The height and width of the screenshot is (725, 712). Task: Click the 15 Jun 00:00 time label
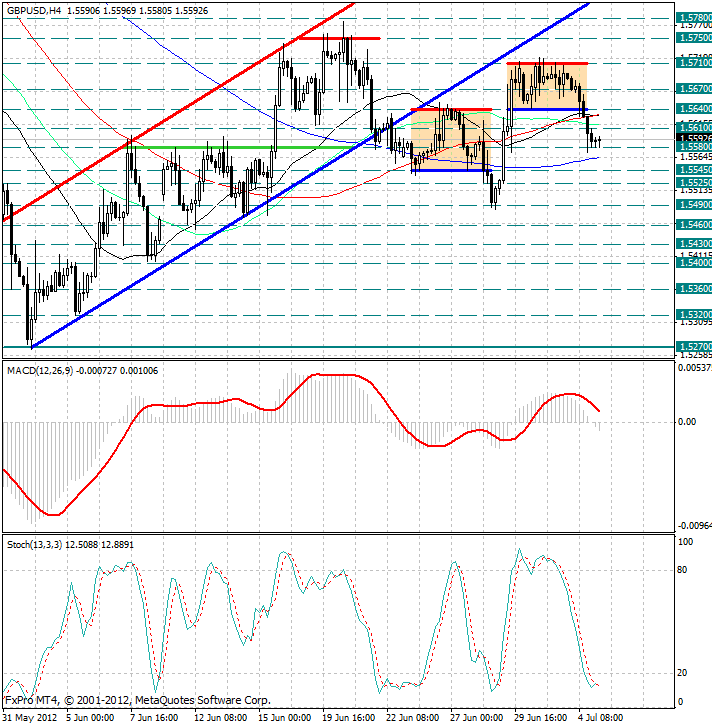pos(284,718)
